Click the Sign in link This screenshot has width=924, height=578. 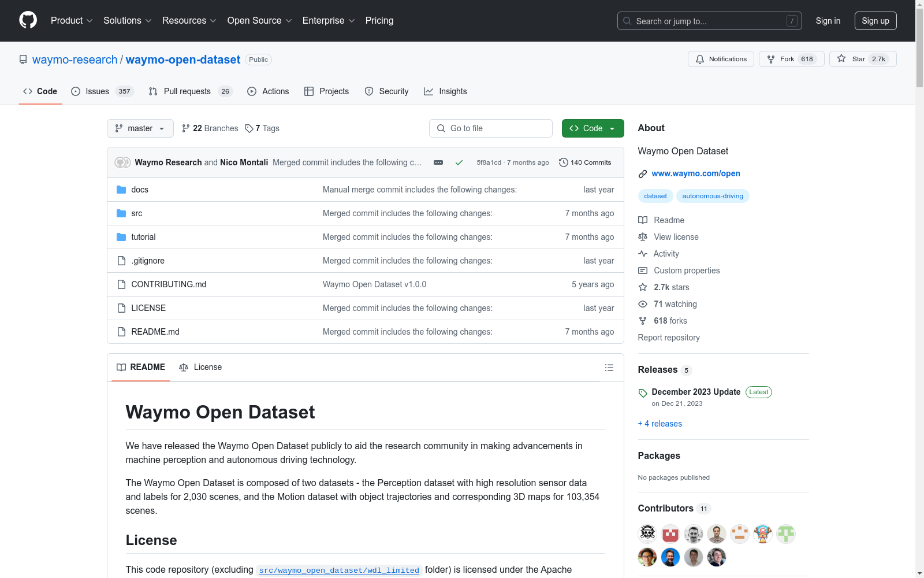point(828,21)
